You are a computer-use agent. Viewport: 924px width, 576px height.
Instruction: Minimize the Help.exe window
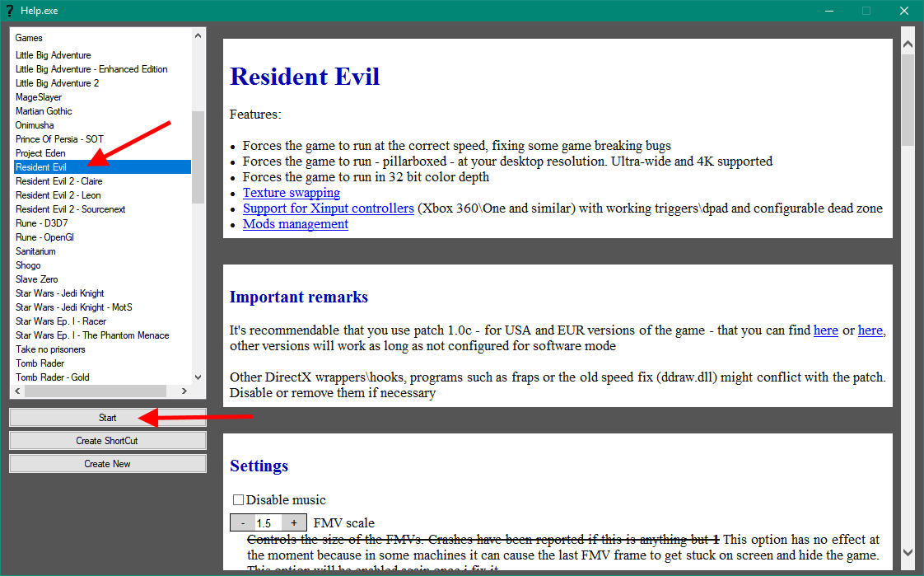coord(829,11)
